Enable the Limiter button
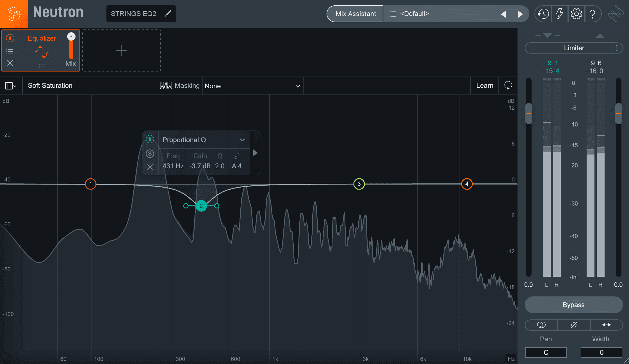Screen dimensions: 629x364 click(x=569, y=48)
